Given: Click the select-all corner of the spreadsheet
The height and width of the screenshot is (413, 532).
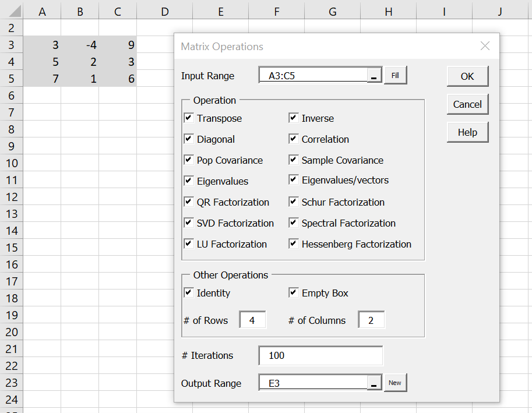Looking at the screenshot, I should (x=12, y=10).
